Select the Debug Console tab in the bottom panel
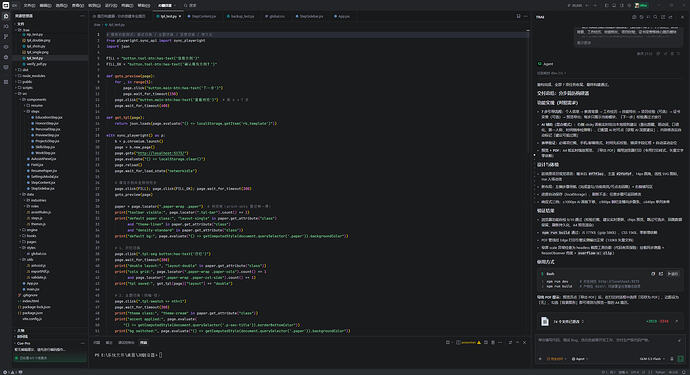This screenshot has height=375, width=690. point(126,342)
